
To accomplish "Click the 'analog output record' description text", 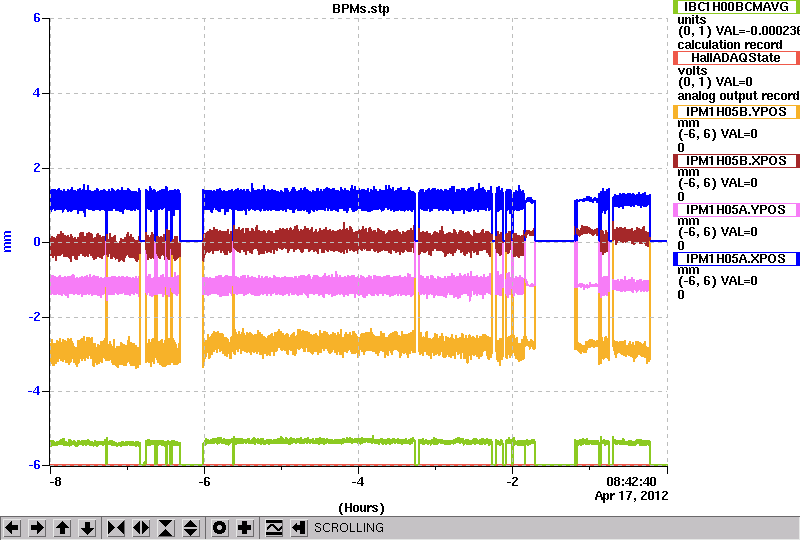I will point(738,96).
